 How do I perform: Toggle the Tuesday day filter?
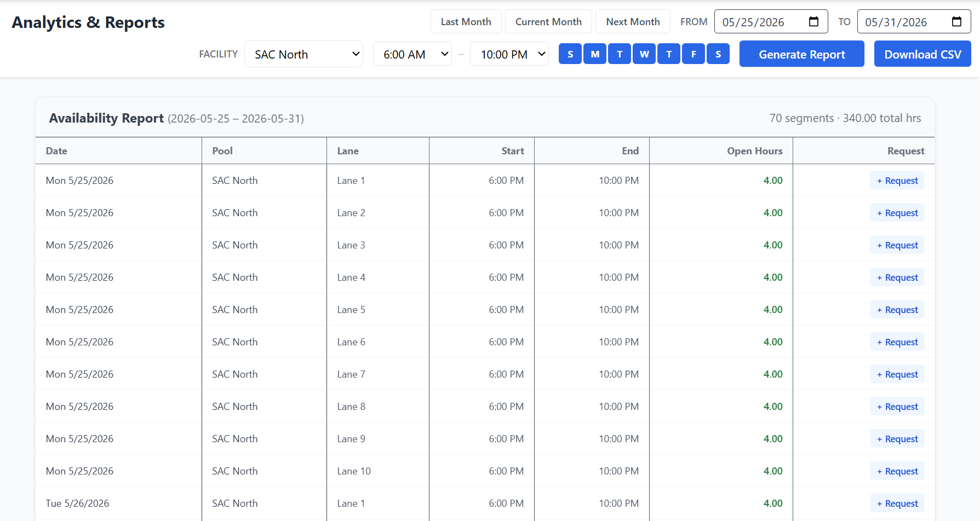point(620,54)
